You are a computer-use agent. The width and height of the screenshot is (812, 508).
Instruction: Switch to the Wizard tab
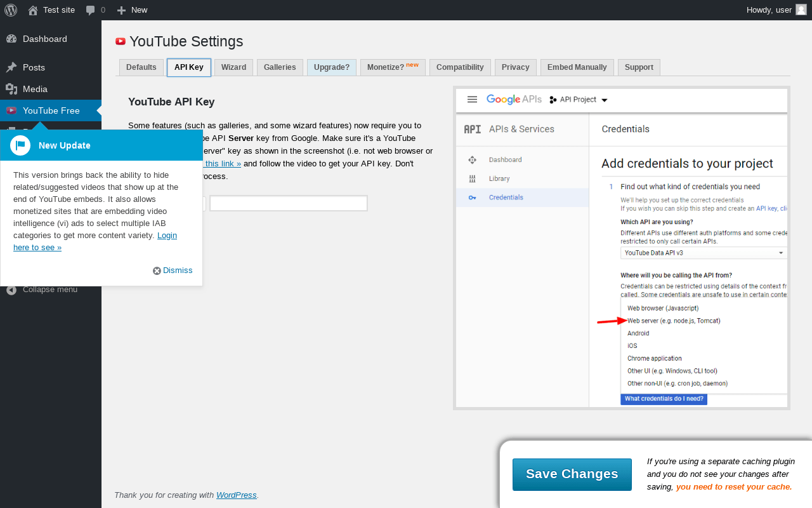pyautogui.click(x=233, y=67)
